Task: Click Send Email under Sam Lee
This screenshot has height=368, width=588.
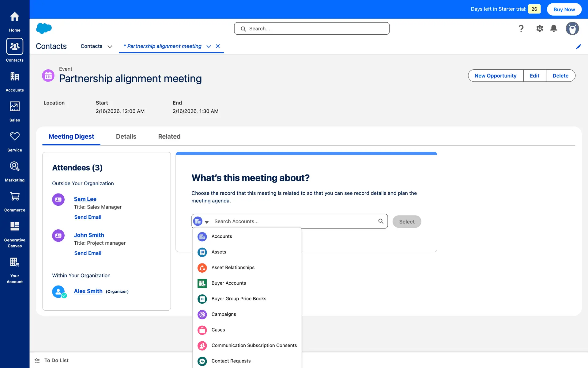Action: (x=88, y=217)
